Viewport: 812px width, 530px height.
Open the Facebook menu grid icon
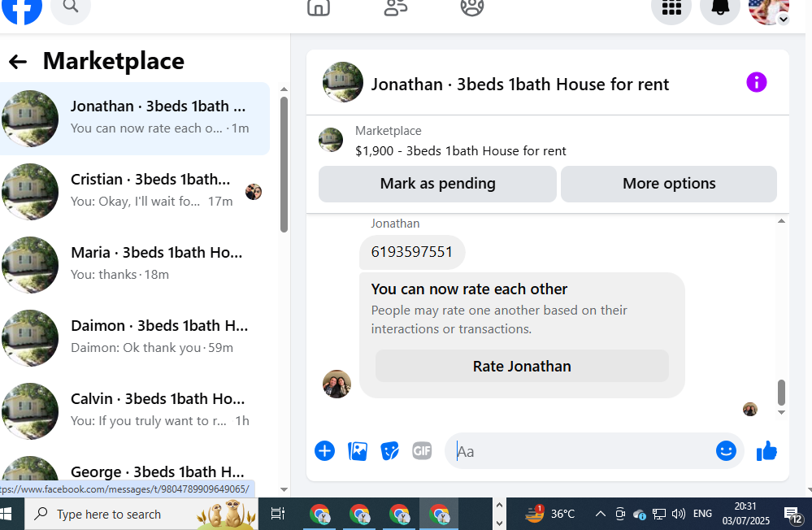(671, 8)
